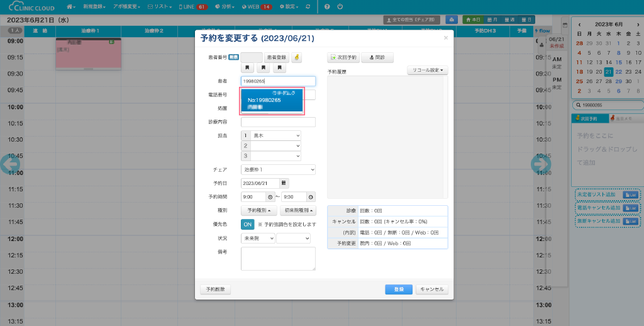Click the yellow patient icon beside 患者登録
Screen dimensions: 644x326
(296, 57)
